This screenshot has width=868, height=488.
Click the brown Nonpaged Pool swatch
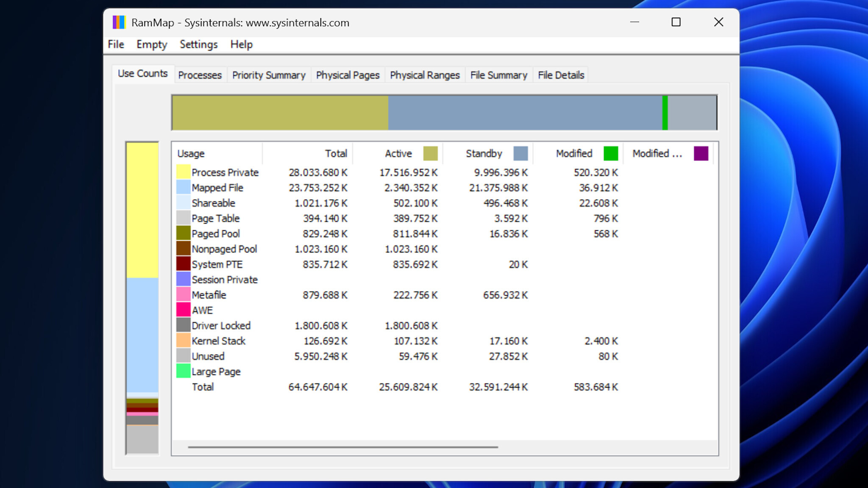(182, 249)
